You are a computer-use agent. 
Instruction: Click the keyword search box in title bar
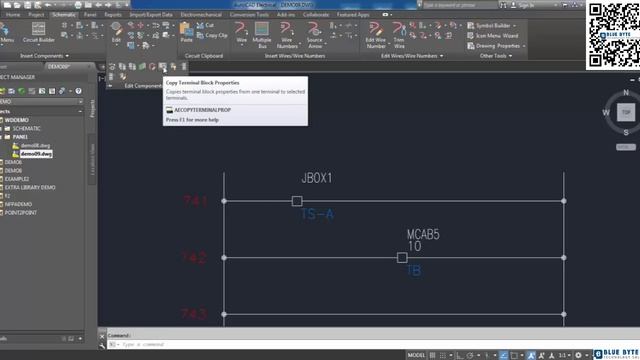click(459, 5)
